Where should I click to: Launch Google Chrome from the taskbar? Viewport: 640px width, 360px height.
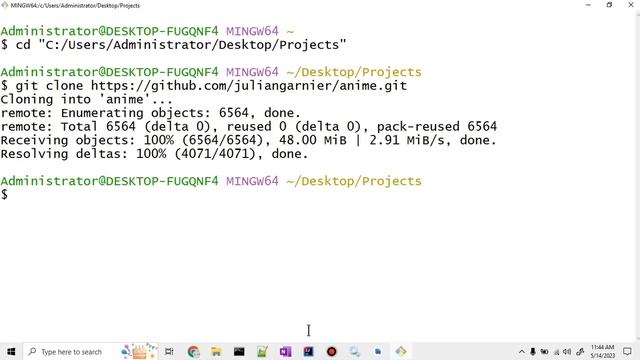pos(193,351)
